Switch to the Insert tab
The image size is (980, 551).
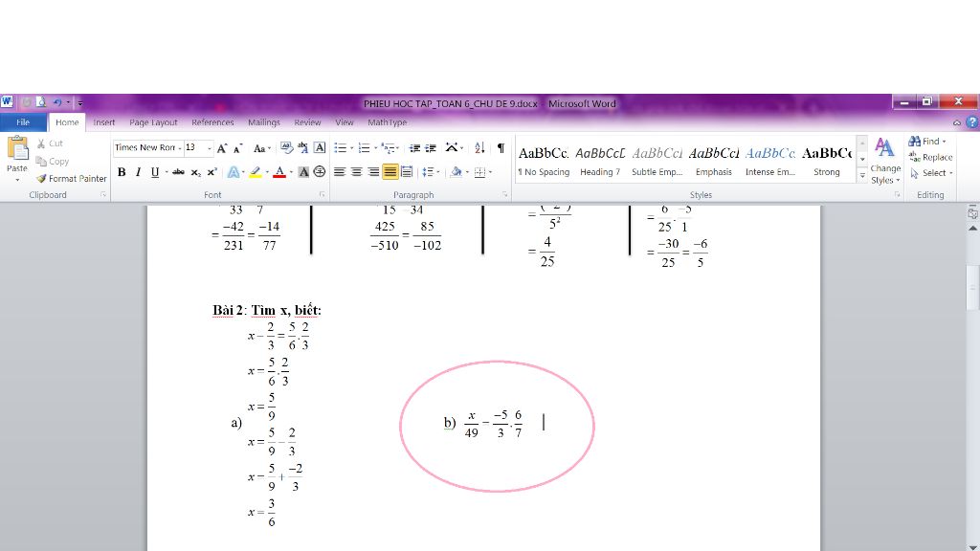[x=103, y=122]
